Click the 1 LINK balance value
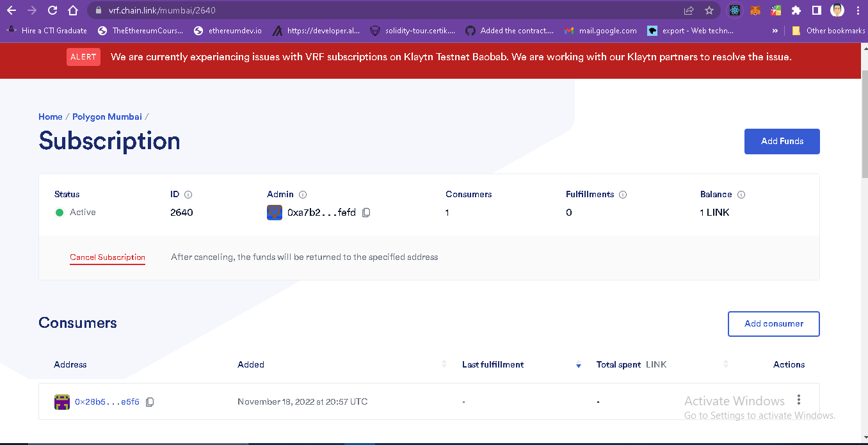The image size is (868, 445). 714,213
